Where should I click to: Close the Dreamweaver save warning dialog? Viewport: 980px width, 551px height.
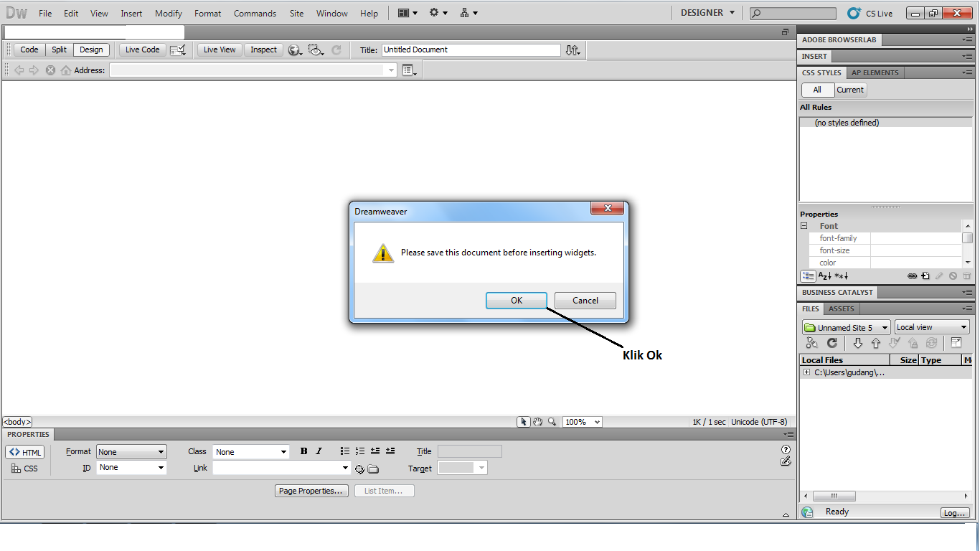point(607,208)
